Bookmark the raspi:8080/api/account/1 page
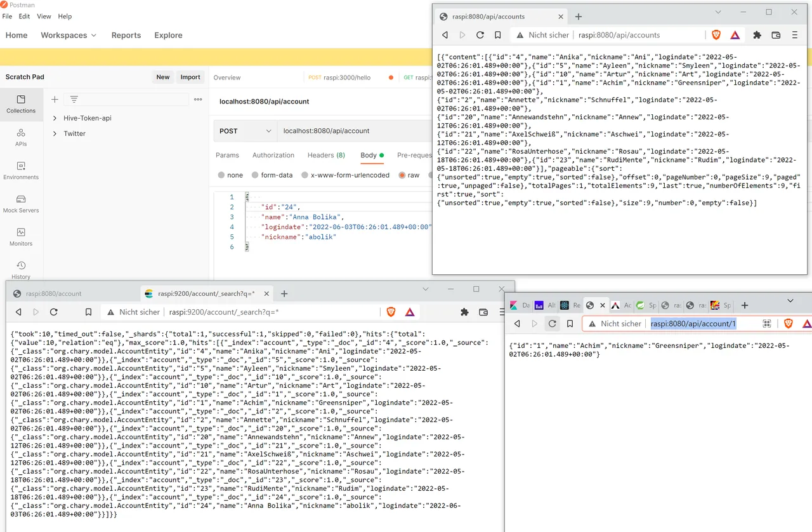 coord(570,323)
